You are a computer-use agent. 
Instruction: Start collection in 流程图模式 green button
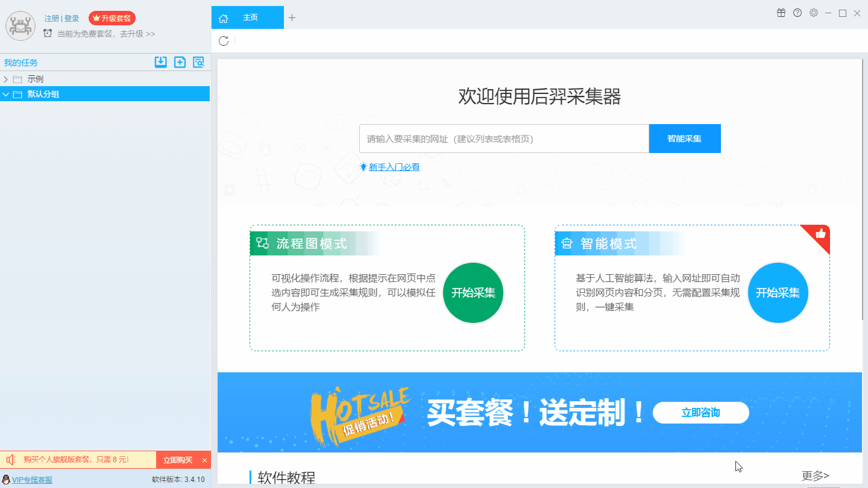pyautogui.click(x=473, y=293)
